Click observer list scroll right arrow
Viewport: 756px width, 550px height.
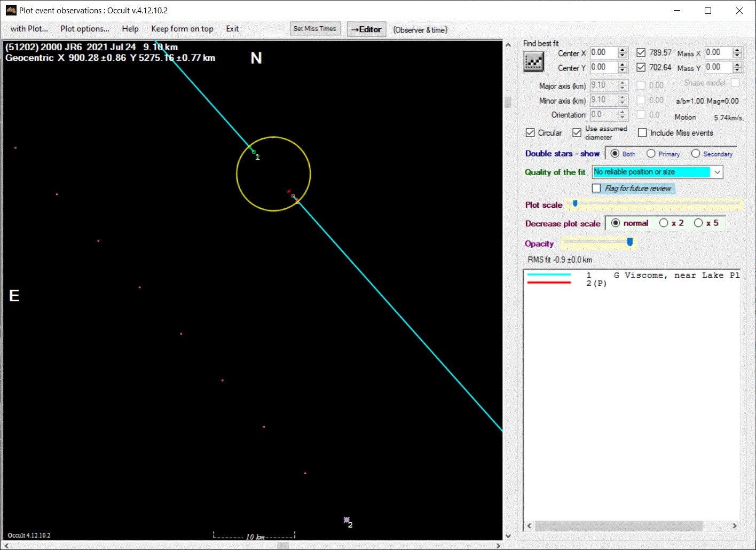[735, 526]
